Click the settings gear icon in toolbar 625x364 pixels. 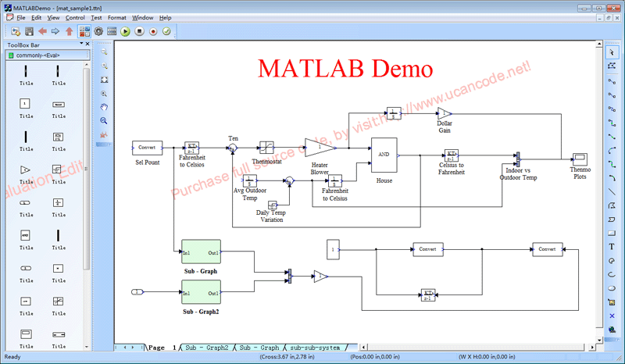[x=98, y=31]
